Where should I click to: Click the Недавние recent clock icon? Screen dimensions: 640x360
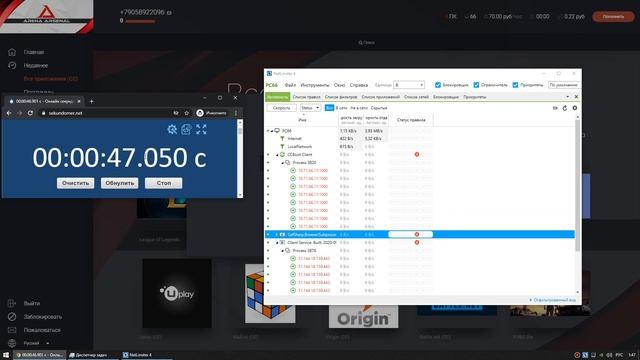coord(12,65)
